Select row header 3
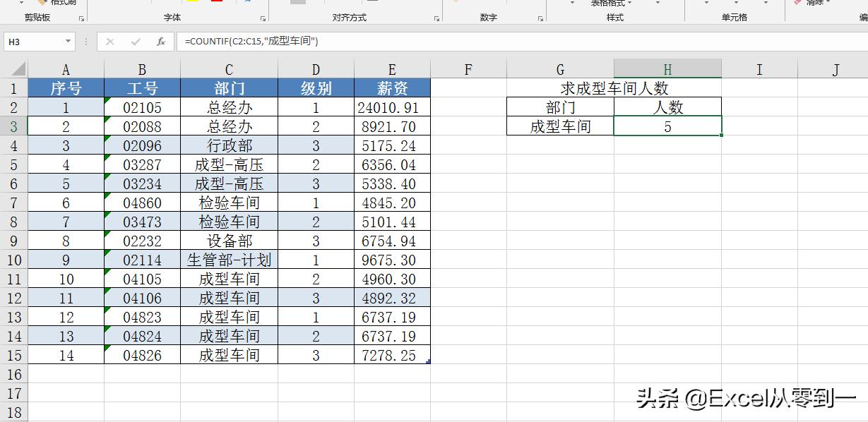This screenshot has height=422, width=868. [13, 126]
